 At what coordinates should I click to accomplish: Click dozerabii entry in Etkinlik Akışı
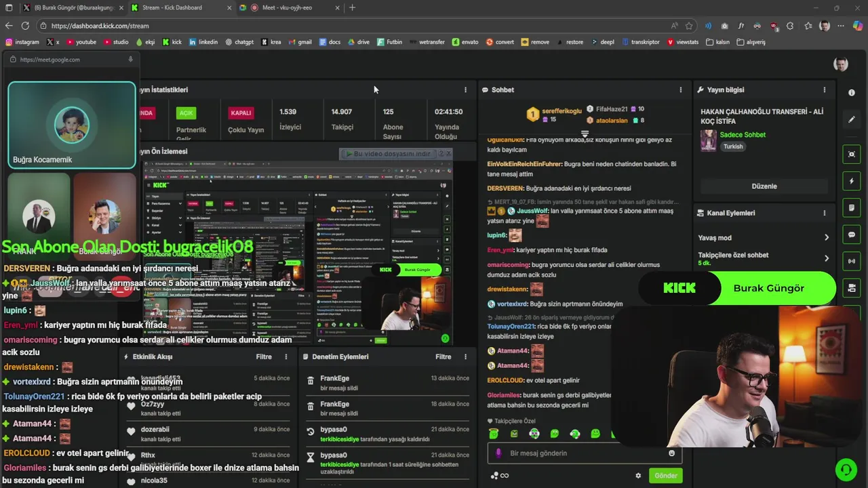pos(209,433)
